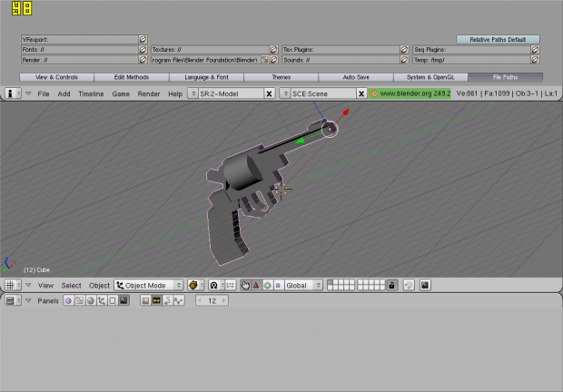Toggle the layer lock padlock button
This screenshot has height=392, width=563.
click(x=391, y=285)
